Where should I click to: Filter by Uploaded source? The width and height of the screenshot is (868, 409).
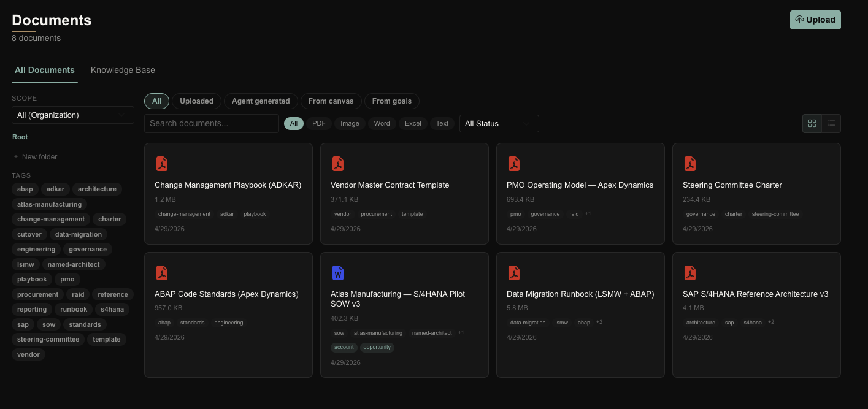(197, 101)
